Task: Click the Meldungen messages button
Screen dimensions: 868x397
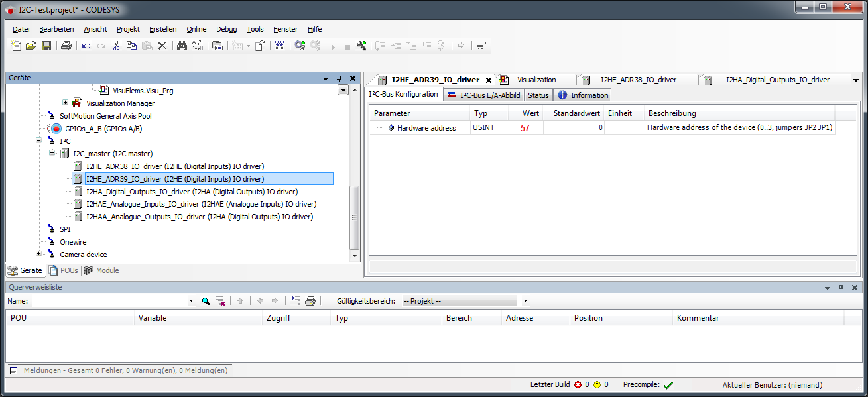Action: coord(119,371)
